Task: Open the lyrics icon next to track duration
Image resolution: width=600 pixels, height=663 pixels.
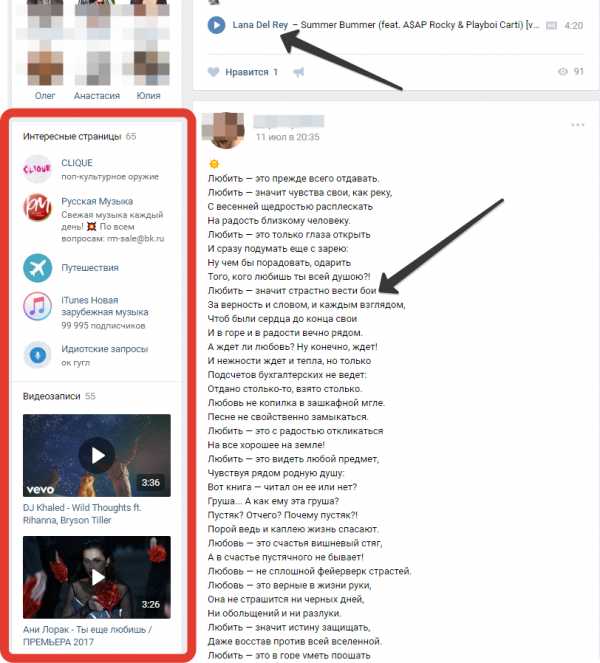Action: click(551, 25)
